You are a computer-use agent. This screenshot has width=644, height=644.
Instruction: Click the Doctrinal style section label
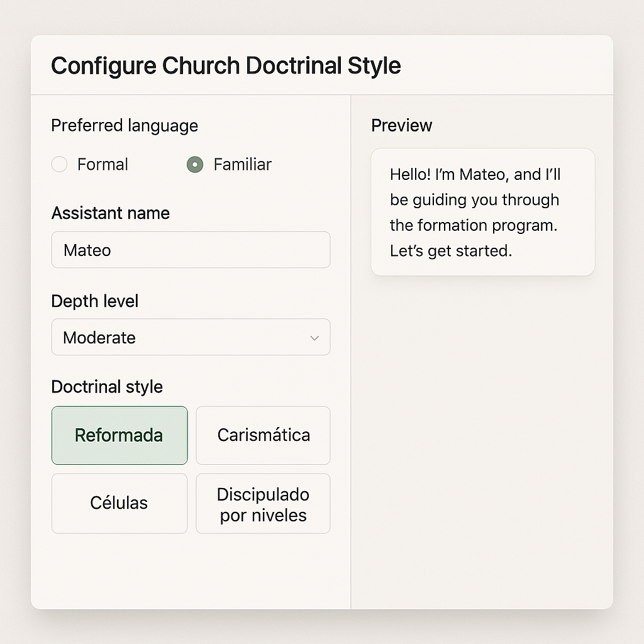click(x=107, y=387)
